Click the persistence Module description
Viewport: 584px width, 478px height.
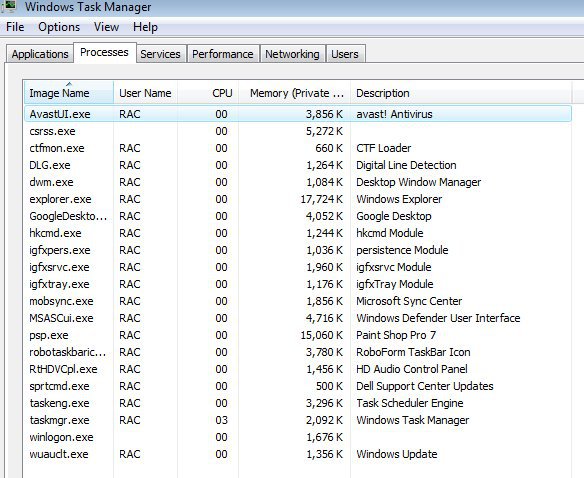(402, 250)
